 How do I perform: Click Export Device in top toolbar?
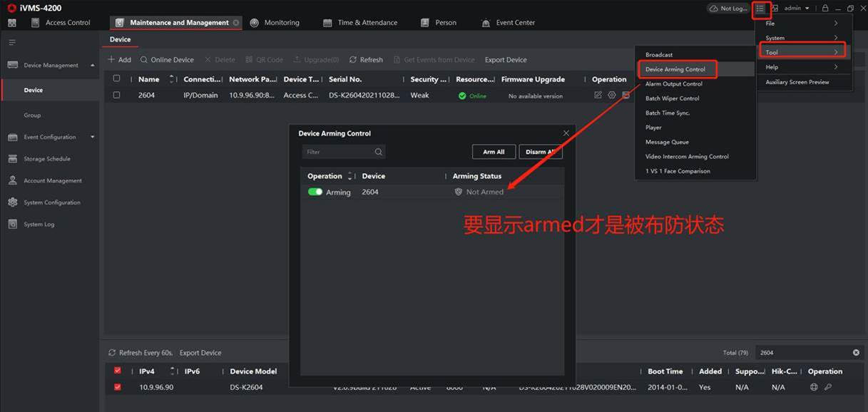506,60
